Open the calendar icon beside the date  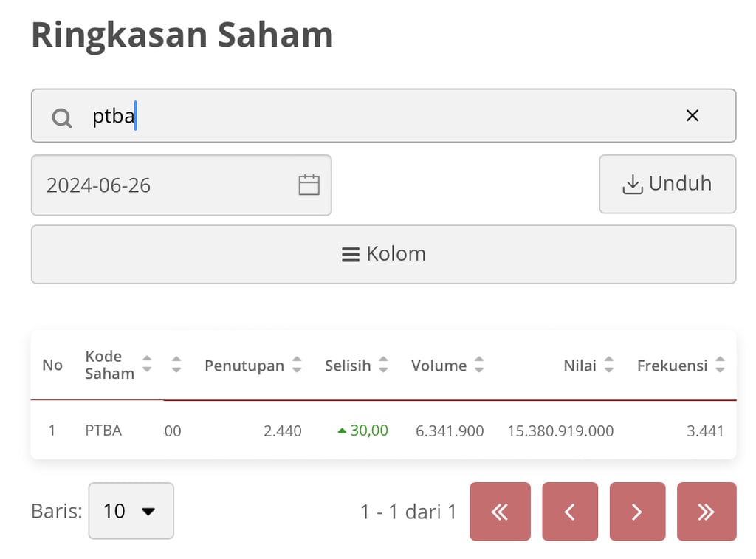tap(308, 185)
